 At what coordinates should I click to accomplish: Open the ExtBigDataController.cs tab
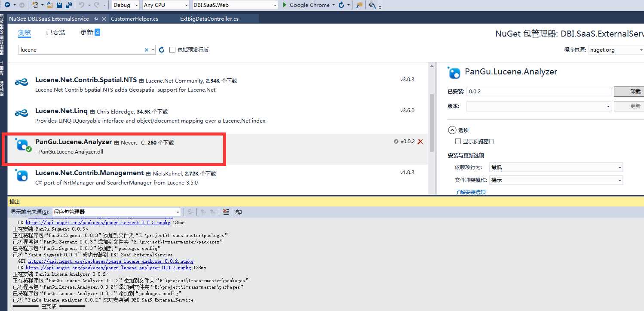(x=209, y=19)
